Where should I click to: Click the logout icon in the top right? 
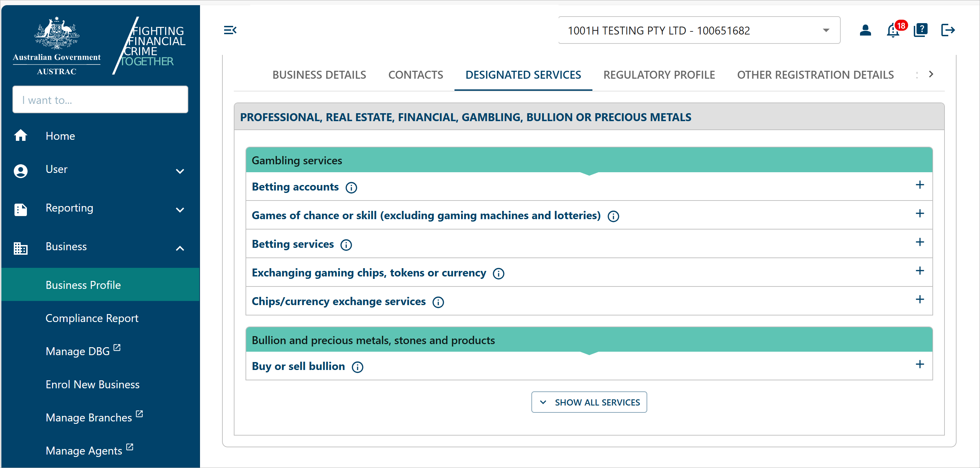948,30
